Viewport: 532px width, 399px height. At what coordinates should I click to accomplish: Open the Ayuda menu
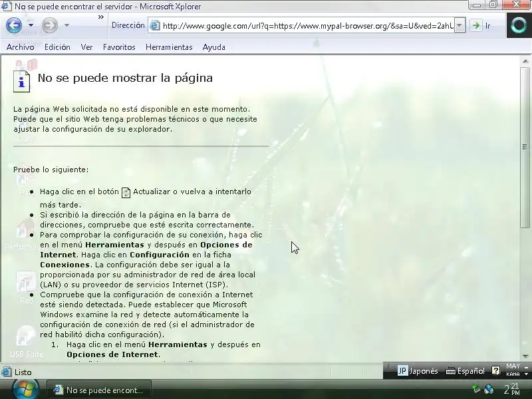(x=213, y=47)
